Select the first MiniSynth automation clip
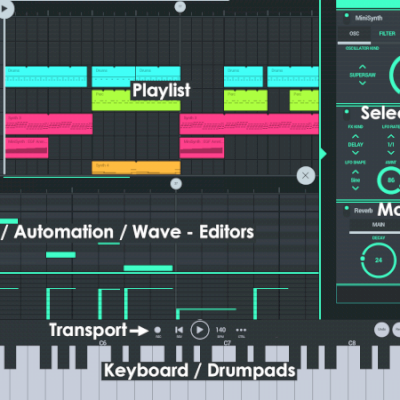Screen dimensions: 400x400 tap(27, 148)
